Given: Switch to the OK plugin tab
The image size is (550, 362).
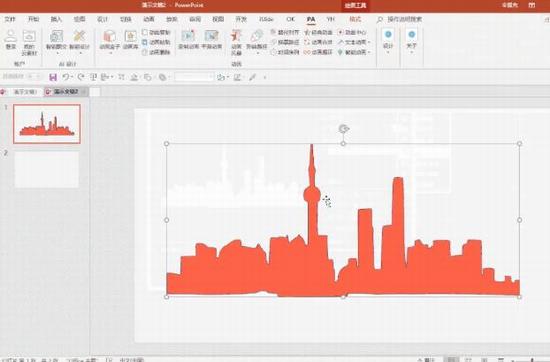Looking at the screenshot, I should 290,19.
